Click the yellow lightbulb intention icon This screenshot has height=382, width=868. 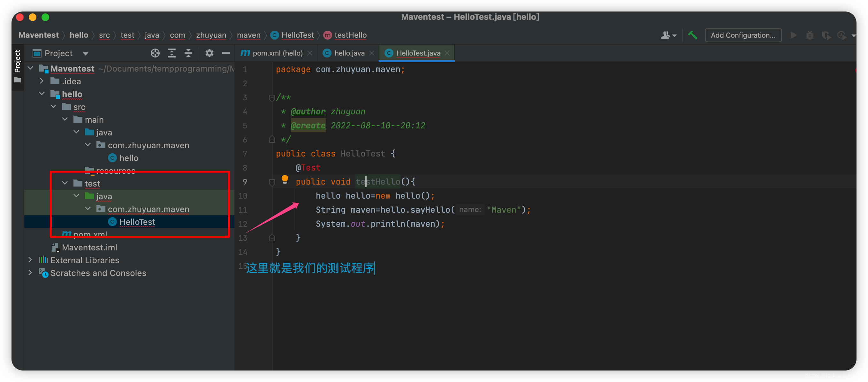click(x=285, y=179)
